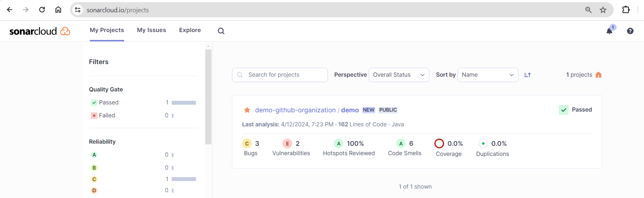This screenshot has height=198, width=644.
Task: Click the NEW badge on demo project
Action: coord(369,110)
